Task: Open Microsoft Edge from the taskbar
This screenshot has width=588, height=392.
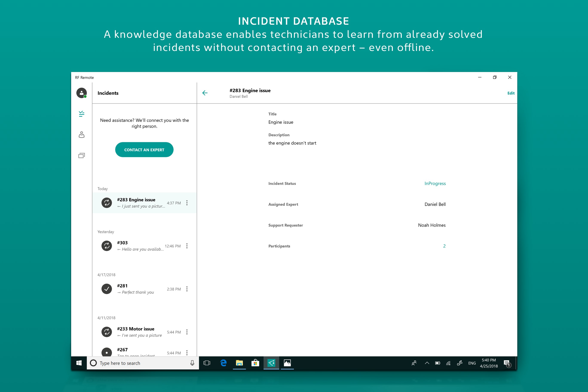Action: (x=223, y=363)
